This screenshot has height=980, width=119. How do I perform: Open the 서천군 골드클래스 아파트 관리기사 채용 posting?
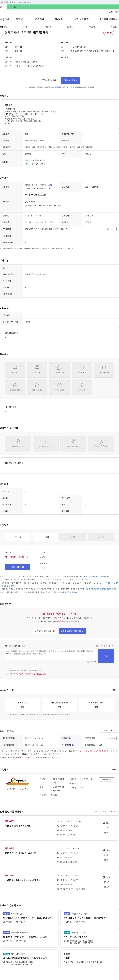tap(23, 880)
